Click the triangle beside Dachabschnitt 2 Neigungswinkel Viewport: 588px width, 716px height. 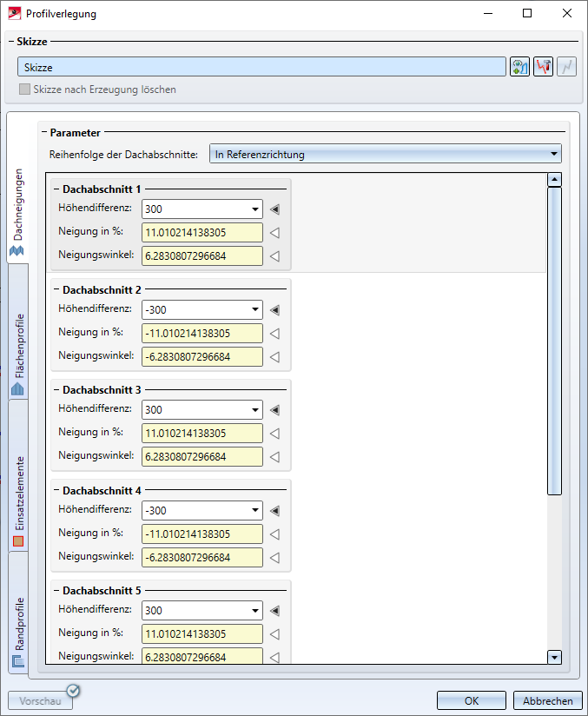(x=274, y=356)
